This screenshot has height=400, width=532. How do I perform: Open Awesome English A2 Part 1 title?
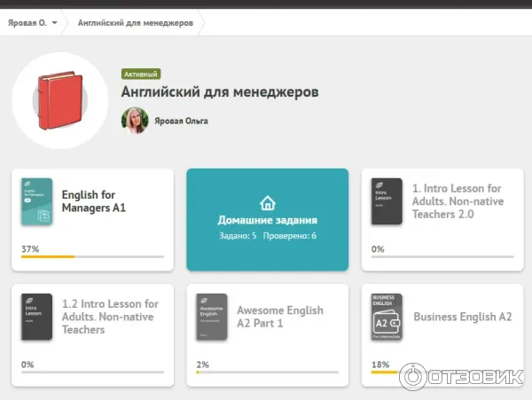coord(280,317)
